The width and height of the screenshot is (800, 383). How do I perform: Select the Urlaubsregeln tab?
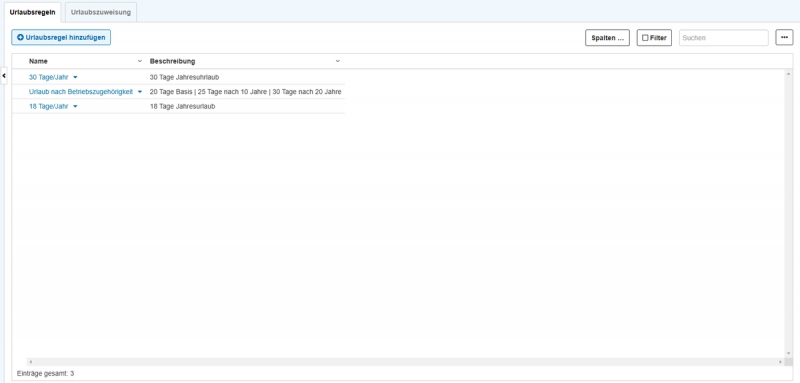click(x=33, y=12)
